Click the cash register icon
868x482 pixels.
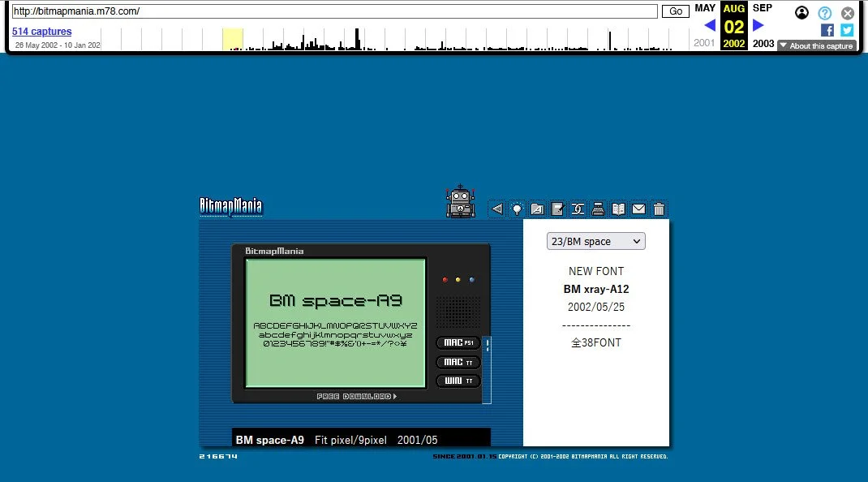[598, 209]
